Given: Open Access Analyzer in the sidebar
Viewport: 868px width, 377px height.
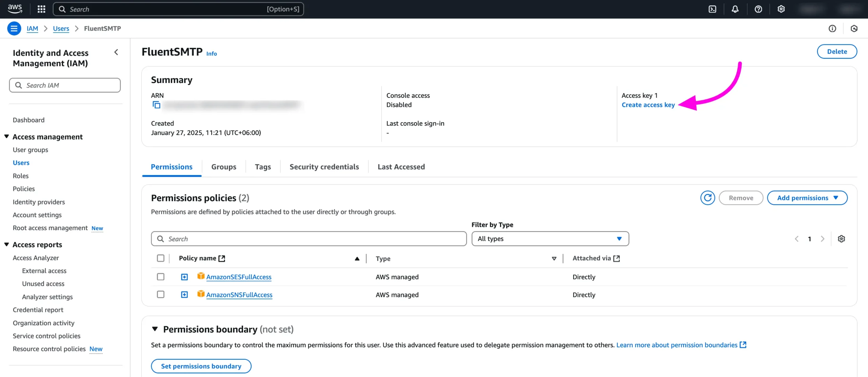Looking at the screenshot, I should [x=36, y=258].
